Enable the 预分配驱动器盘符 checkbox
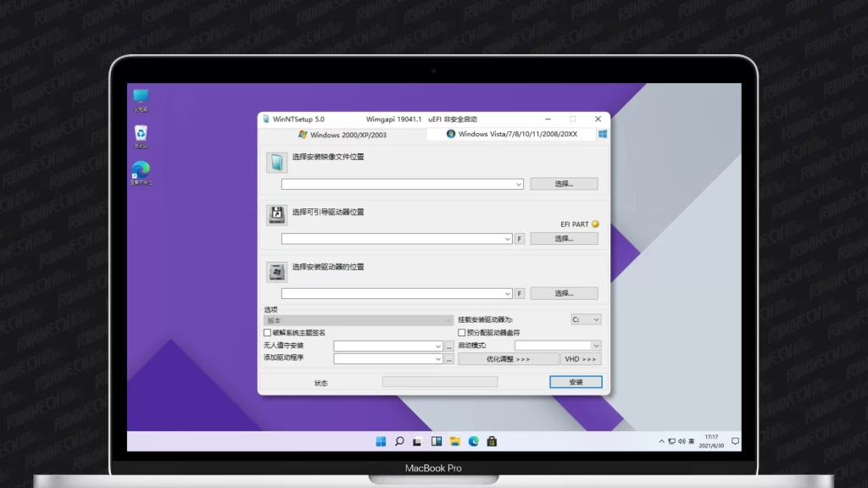Image resolution: width=868 pixels, height=488 pixels. click(462, 333)
